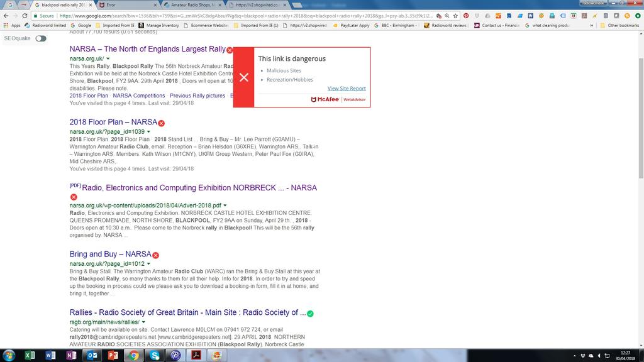Screen dimensions: 644x362
Task: Open the Contact us - Financial bookmark
Action: click(x=497, y=25)
